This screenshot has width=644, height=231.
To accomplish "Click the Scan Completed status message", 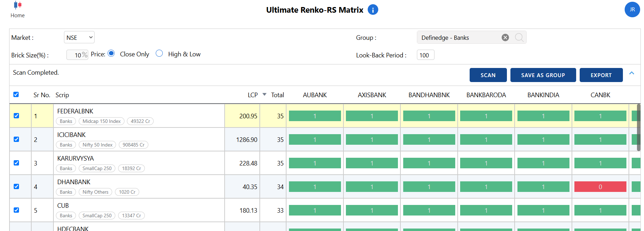I will point(36,73).
